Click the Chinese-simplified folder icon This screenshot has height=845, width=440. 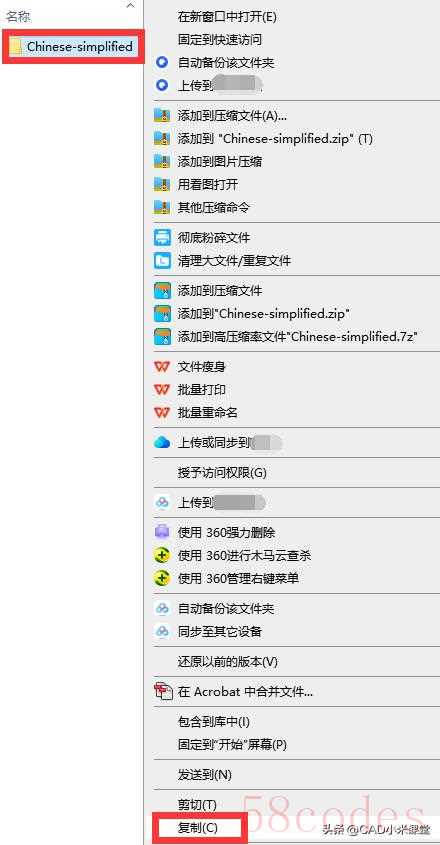click(17, 46)
